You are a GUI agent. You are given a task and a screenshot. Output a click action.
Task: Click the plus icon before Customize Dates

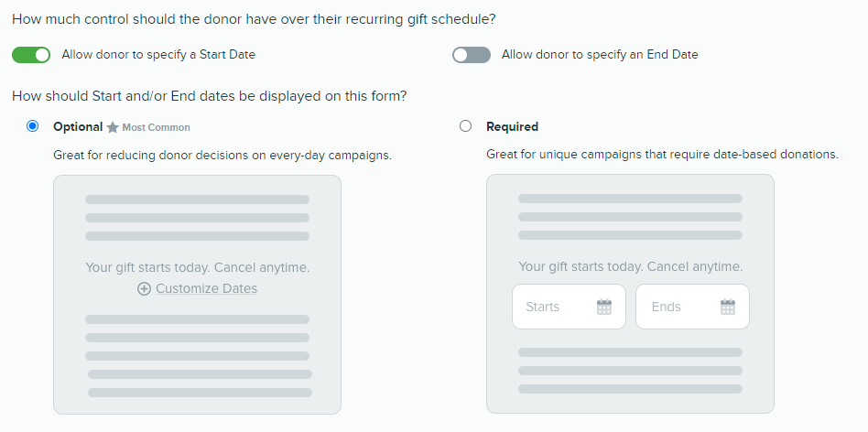tap(144, 289)
